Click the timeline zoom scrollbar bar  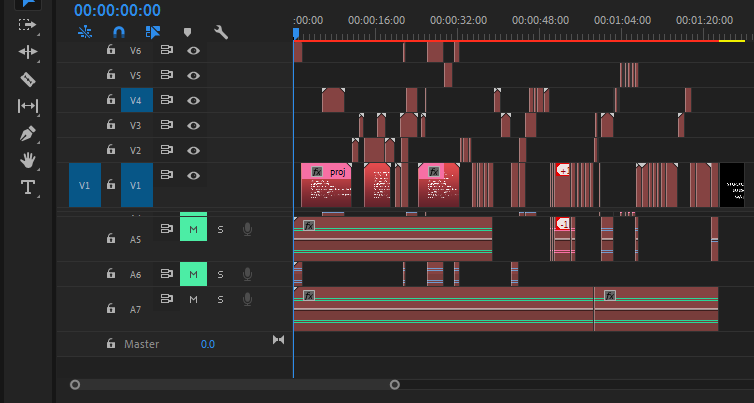(x=235, y=385)
